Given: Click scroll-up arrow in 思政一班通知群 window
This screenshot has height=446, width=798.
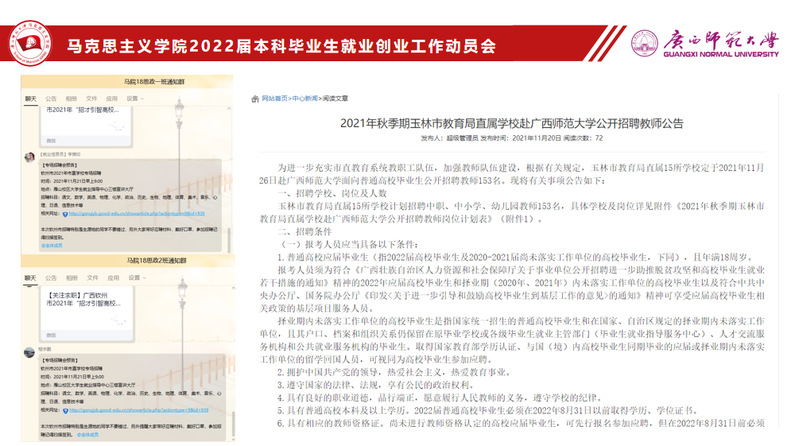Looking at the screenshot, I should pyautogui.click(x=229, y=109).
